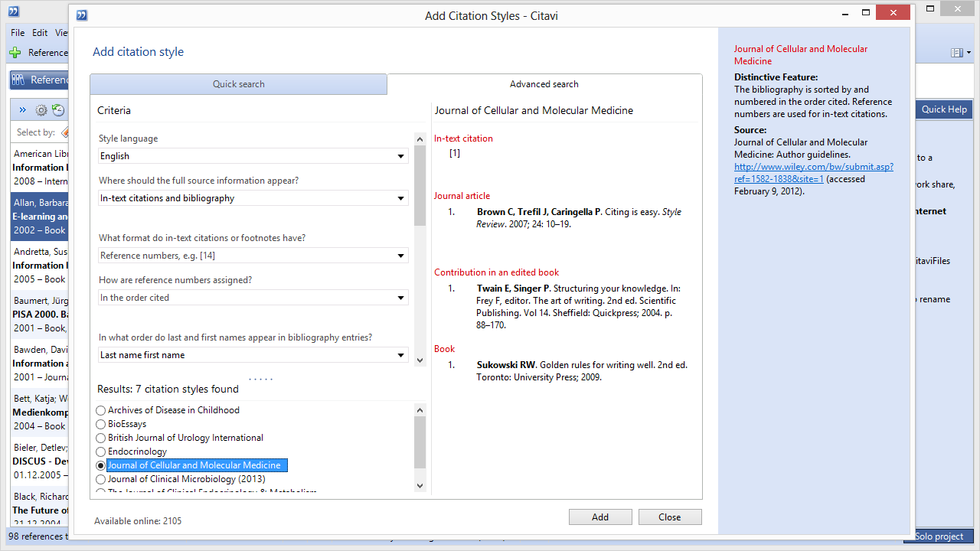Switch to the Advanced search tab
The height and width of the screenshot is (551, 980).
click(x=544, y=84)
